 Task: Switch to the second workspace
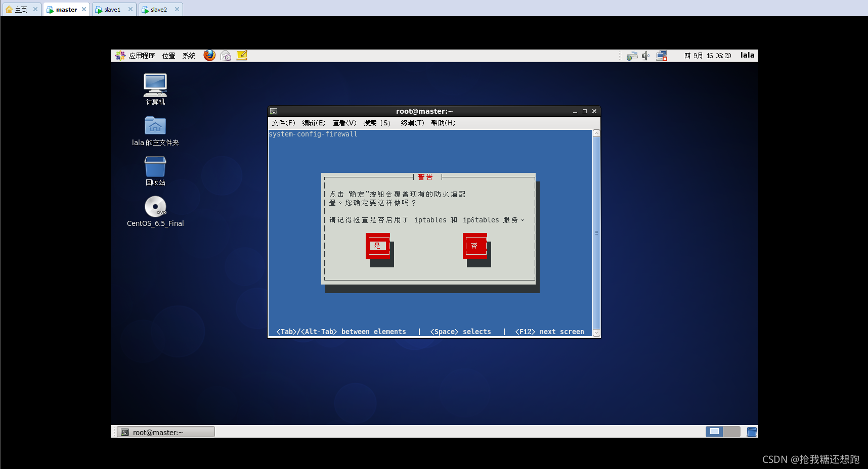pyautogui.click(x=731, y=432)
